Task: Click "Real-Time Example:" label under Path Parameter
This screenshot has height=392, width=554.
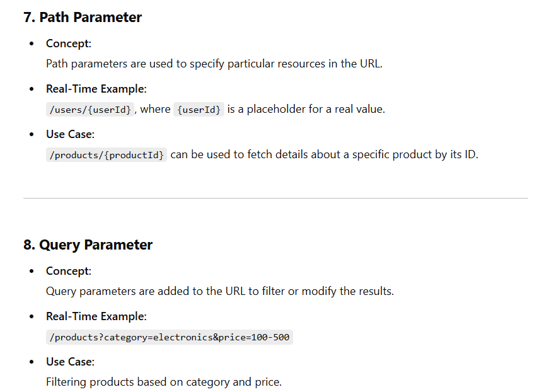Action: (96, 89)
